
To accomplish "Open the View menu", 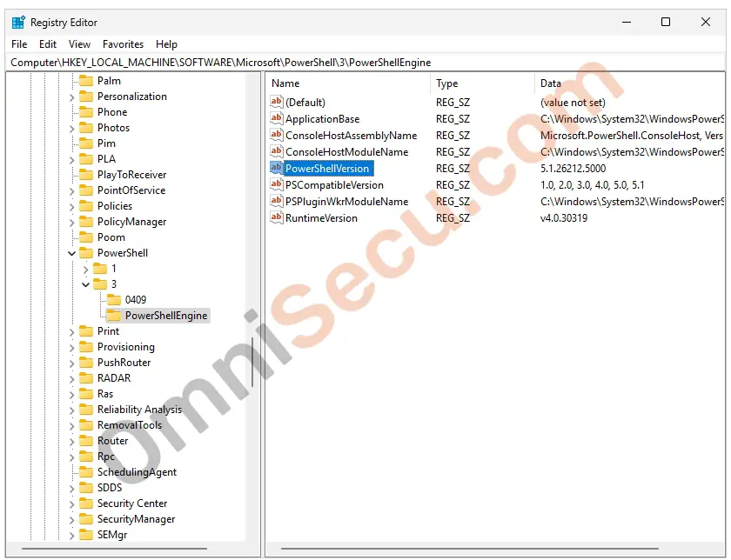I will [79, 44].
